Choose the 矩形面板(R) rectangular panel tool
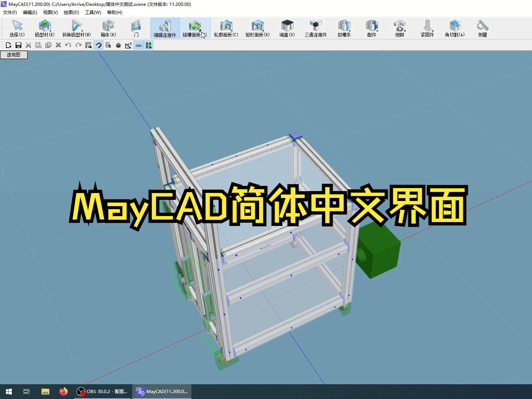The image size is (532, 399). click(x=258, y=28)
